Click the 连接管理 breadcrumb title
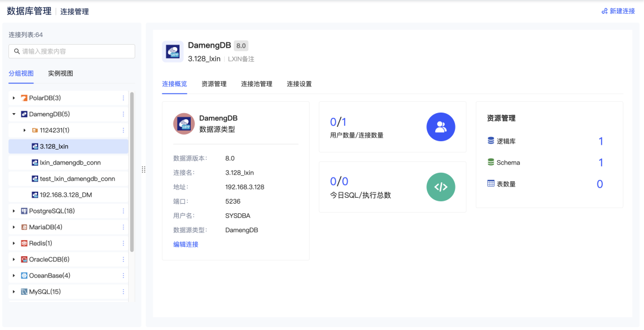 pos(75,11)
